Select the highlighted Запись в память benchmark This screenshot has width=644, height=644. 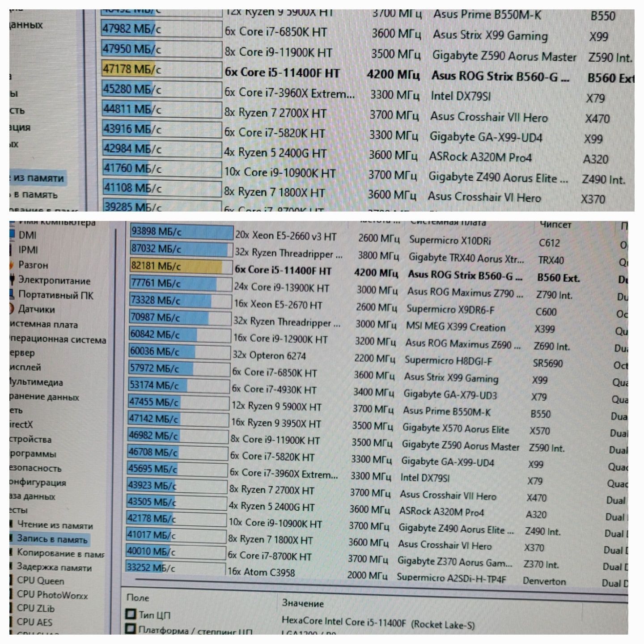click(x=52, y=539)
